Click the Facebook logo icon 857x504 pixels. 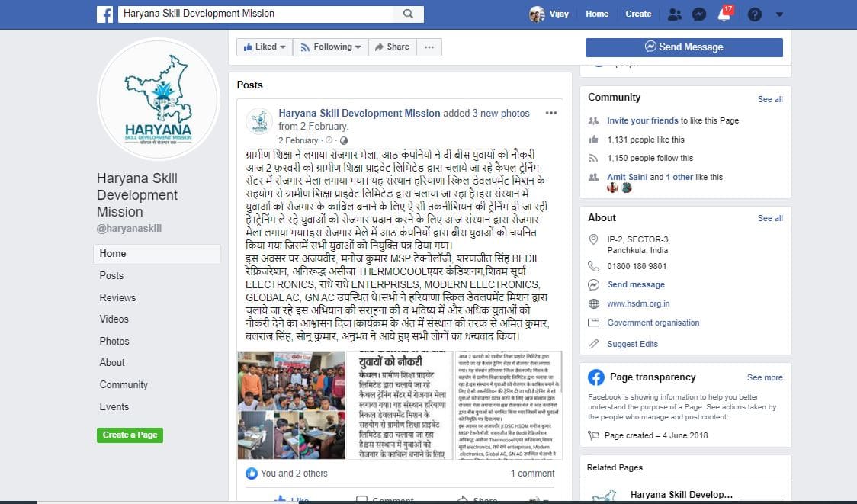[105, 14]
